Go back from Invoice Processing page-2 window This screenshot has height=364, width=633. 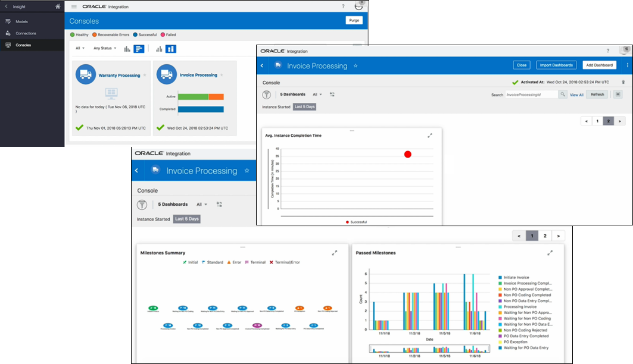coord(262,65)
